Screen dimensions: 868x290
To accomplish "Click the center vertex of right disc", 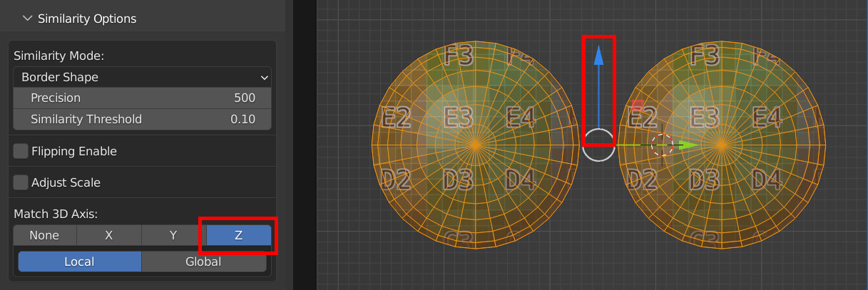I will point(721,145).
